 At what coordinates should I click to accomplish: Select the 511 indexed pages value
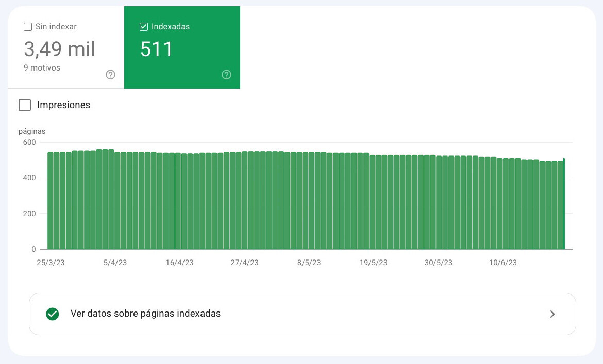(156, 49)
